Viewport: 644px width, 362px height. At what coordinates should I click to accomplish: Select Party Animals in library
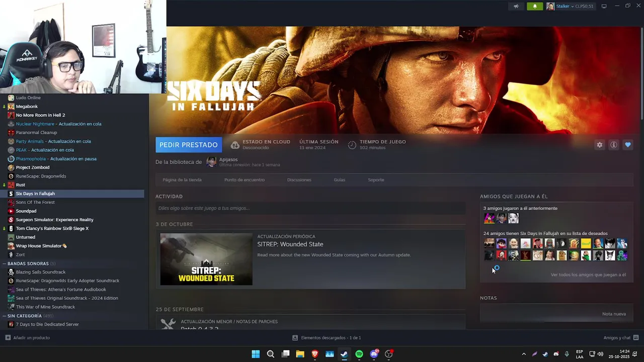pos(53,141)
